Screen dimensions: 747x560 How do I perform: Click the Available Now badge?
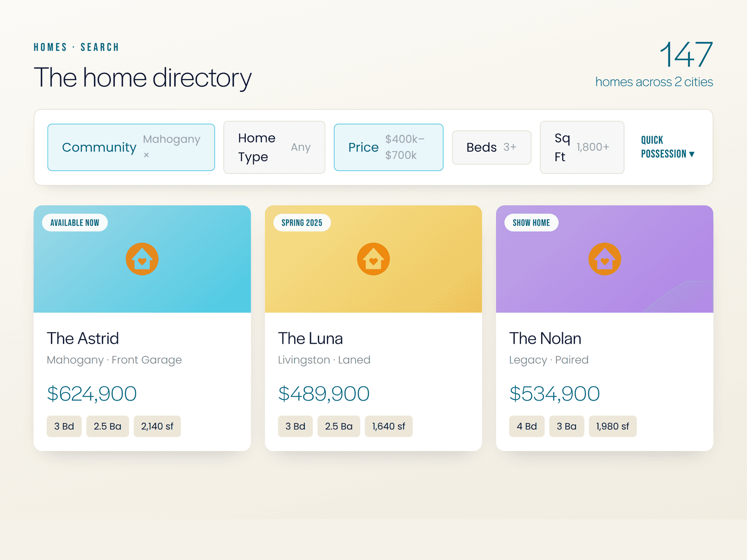coord(75,223)
